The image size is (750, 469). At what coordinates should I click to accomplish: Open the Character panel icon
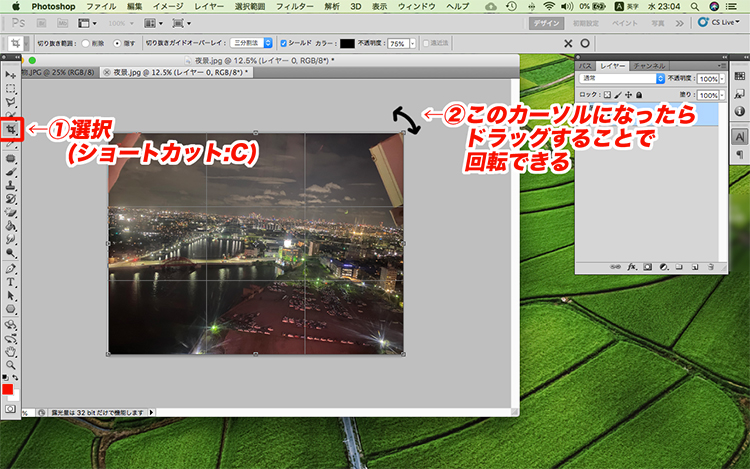739,137
